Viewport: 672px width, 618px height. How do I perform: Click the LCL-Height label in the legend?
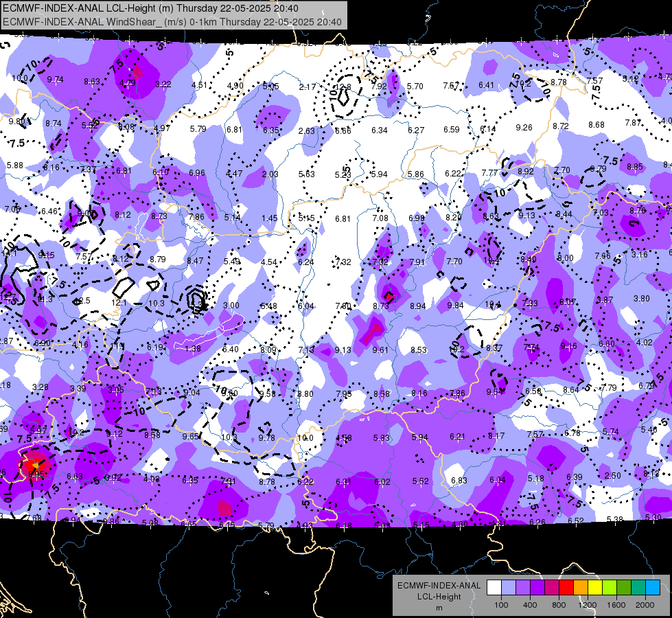pos(439,597)
